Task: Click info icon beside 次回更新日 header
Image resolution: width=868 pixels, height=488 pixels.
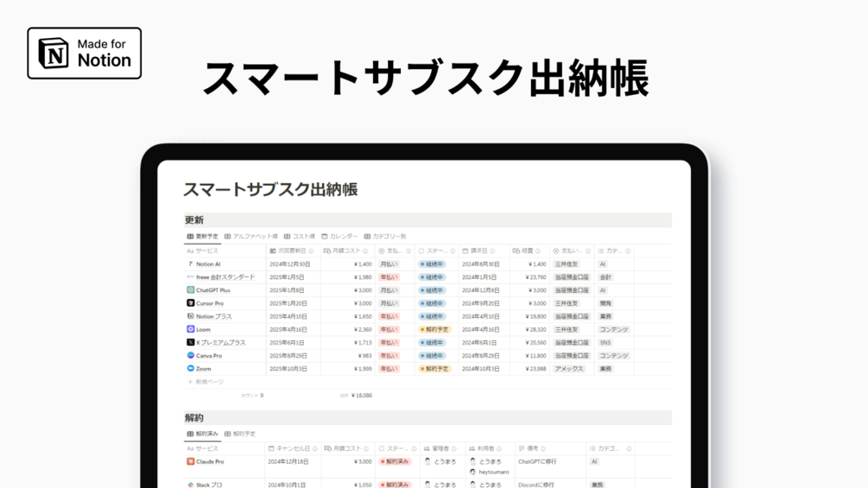Action: click(311, 250)
